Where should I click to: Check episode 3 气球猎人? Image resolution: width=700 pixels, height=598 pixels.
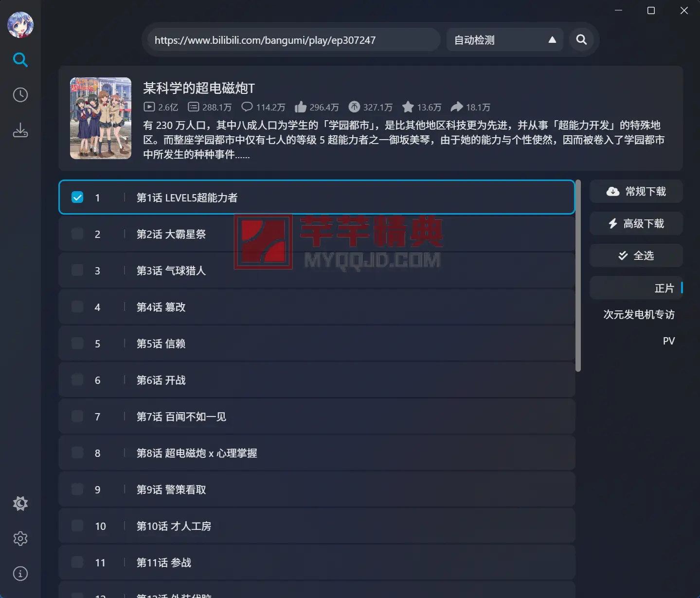pyautogui.click(x=77, y=271)
